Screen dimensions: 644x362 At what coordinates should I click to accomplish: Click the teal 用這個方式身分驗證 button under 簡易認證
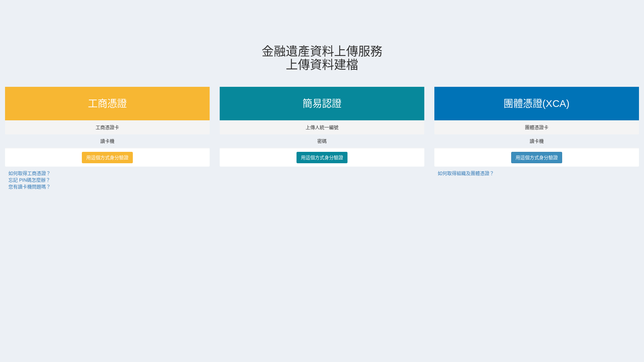pyautogui.click(x=322, y=158)
